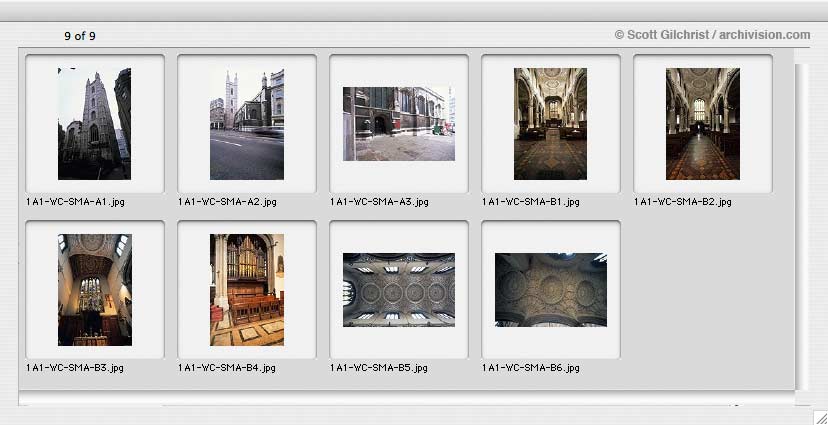Click filename 1A1-WC-SMA-B2.jpg

tap(683, 202)
